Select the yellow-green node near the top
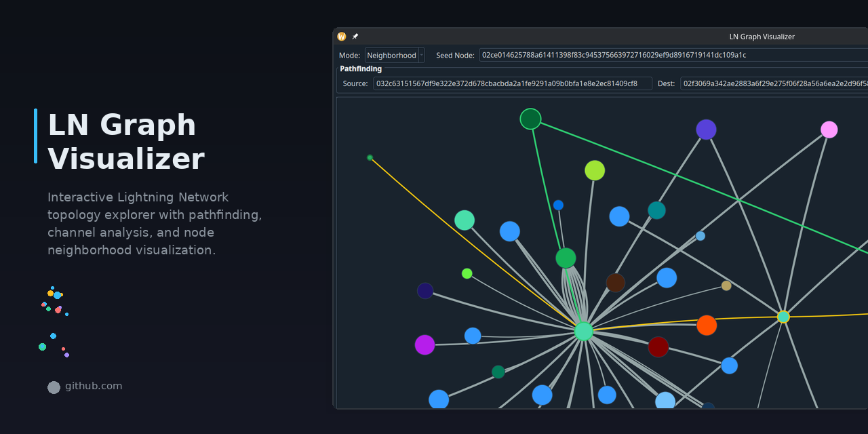The height and width of the screenshot is (434, 868). [x=594, y=170]
